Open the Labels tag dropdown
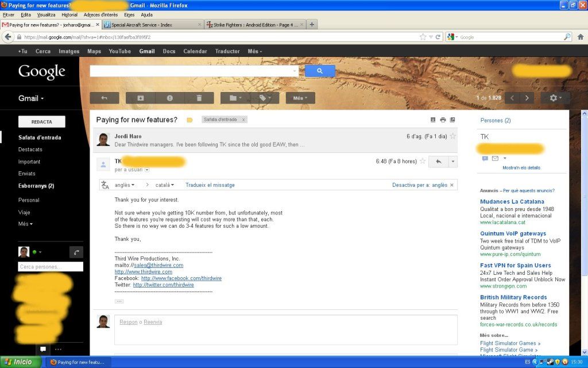The width and height of the screenshot is (588, 368). pos(265,98)
